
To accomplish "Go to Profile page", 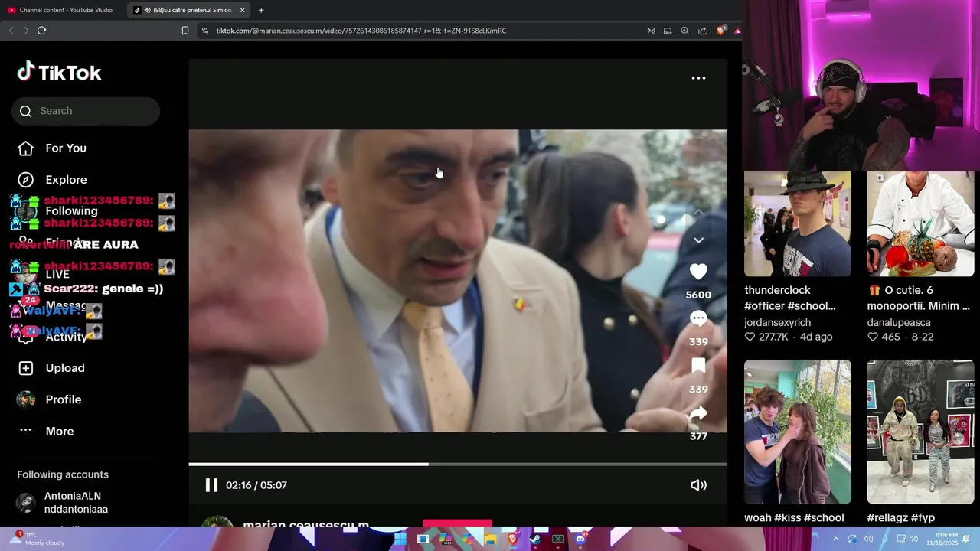I will pyautogui.click(x=49, y=399).
